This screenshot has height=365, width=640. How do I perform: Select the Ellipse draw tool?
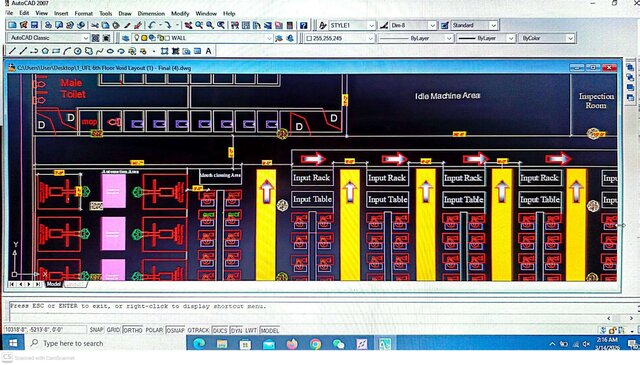110,51
